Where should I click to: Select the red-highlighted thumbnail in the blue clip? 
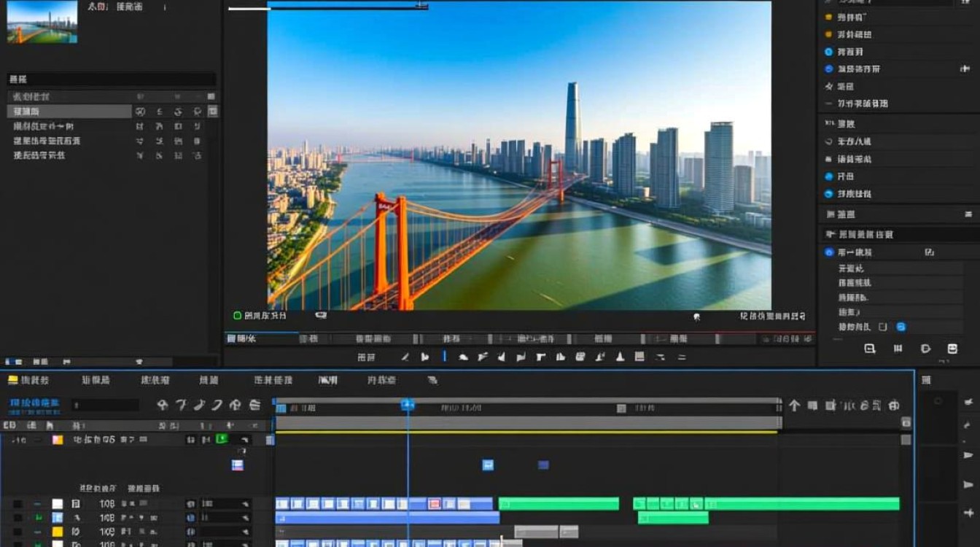click(435, 503)
